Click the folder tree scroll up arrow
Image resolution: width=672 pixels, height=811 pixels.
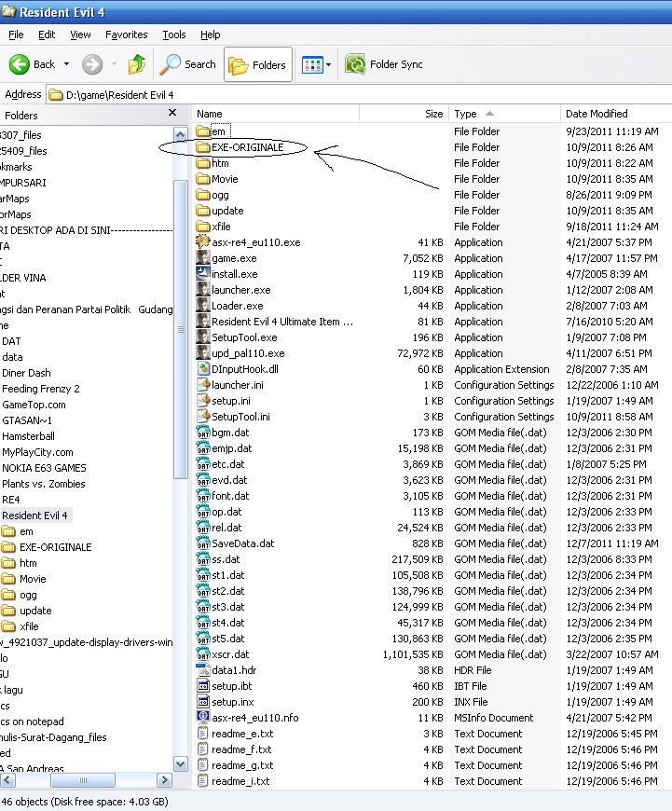181,134
